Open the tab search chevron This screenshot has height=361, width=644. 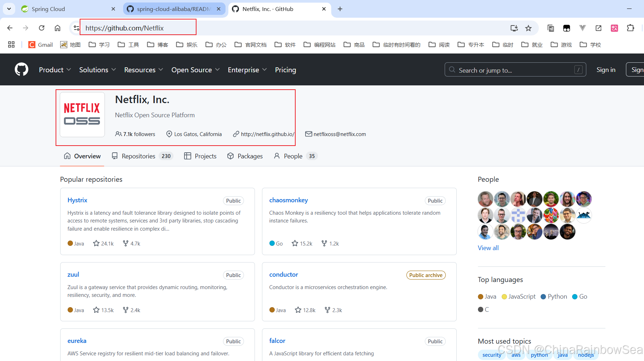tap(9, 9)
